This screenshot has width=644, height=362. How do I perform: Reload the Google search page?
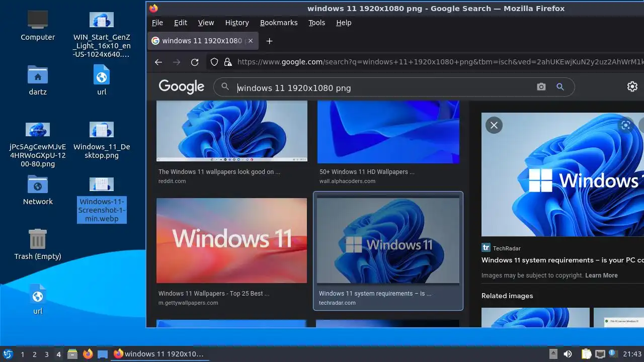tap(195, 62)
